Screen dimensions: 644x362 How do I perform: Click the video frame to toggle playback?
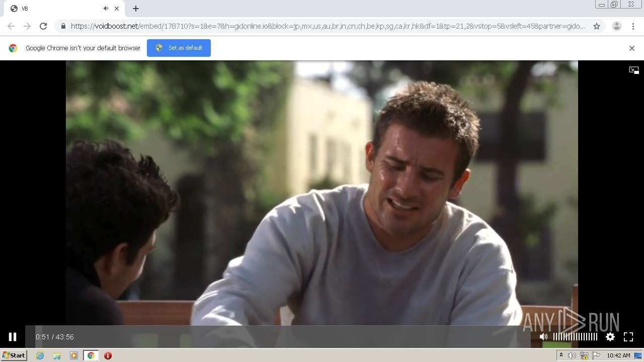(322, 194)
